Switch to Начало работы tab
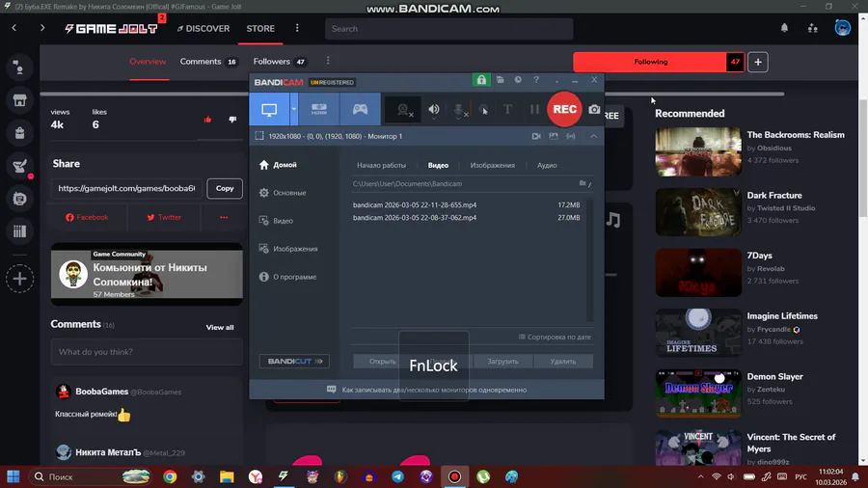868x488 pixels. click(x=381, y=166)
